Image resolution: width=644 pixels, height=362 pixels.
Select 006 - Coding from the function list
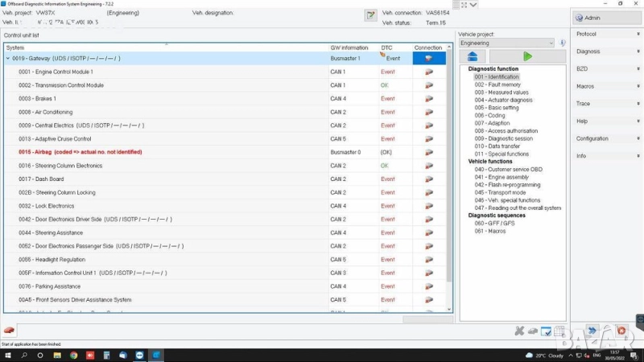pos(490,115)
